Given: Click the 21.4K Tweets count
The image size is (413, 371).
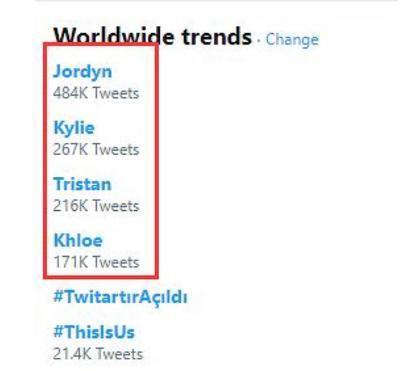Looking at the screenshot, I should (98, 354).
